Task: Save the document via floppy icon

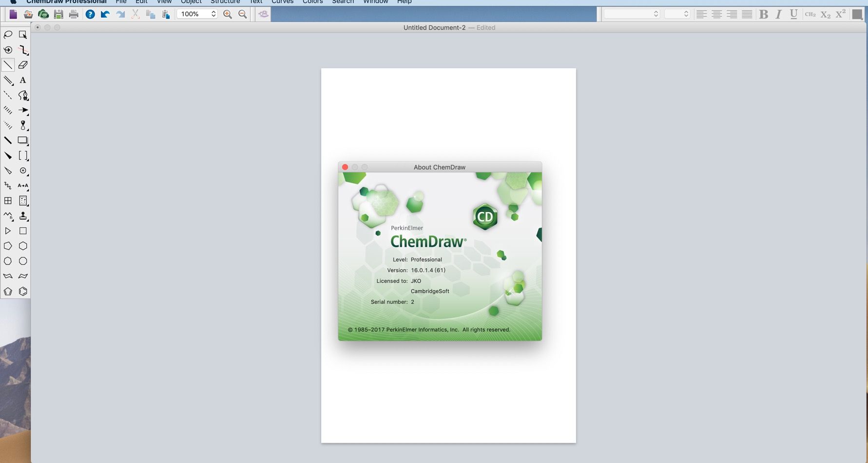Action: coord(58,14)
